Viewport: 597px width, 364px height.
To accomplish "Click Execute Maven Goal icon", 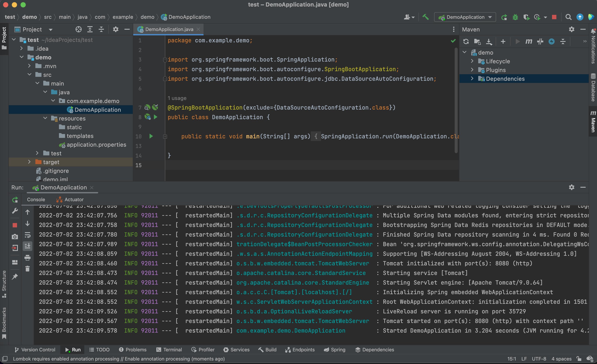I will [x=528, y=42].
